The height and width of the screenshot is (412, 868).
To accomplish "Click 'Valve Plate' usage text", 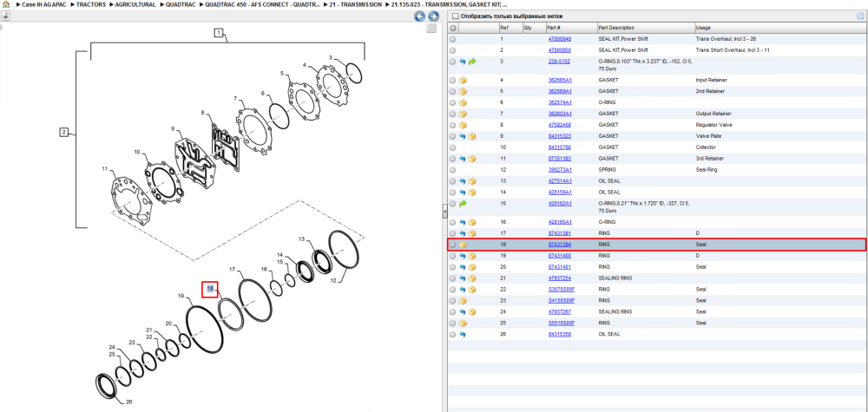I will 708,136.
